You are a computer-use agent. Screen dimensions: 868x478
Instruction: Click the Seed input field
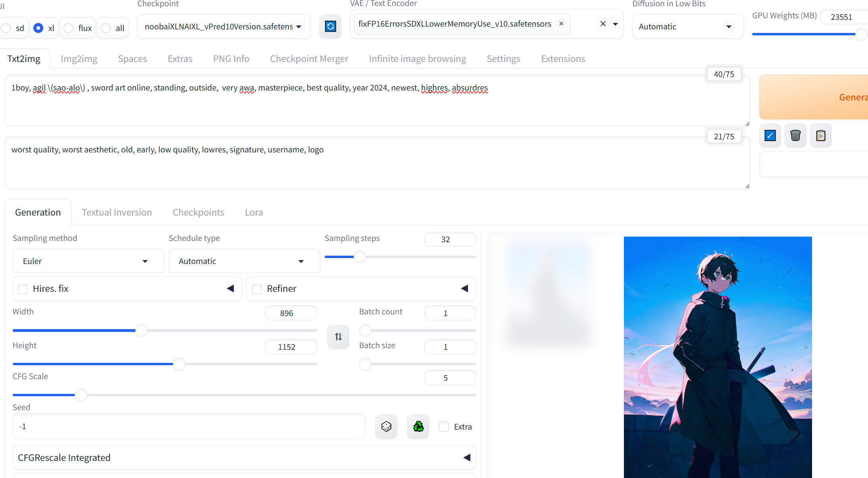point(189,426)
